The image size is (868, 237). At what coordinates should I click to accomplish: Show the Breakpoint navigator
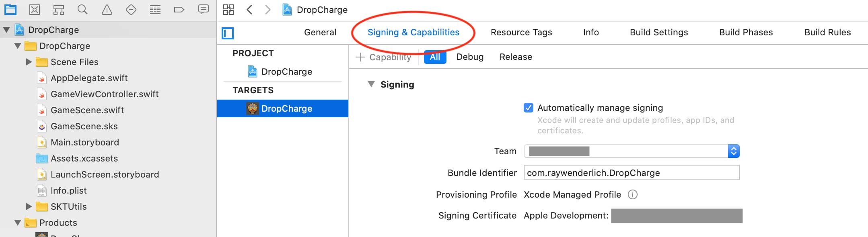[179, 10]
